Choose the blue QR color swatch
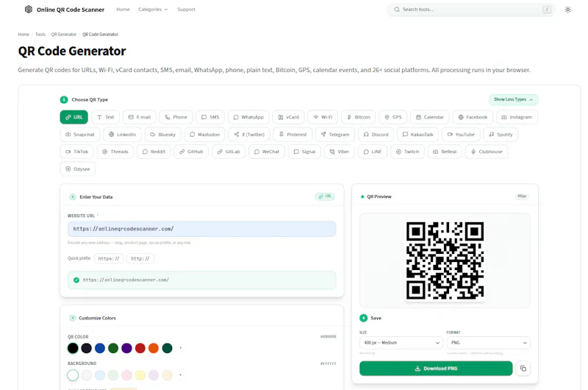Image resolution: width=588 pixels, height=390 pixels. (x=100, y=348)
